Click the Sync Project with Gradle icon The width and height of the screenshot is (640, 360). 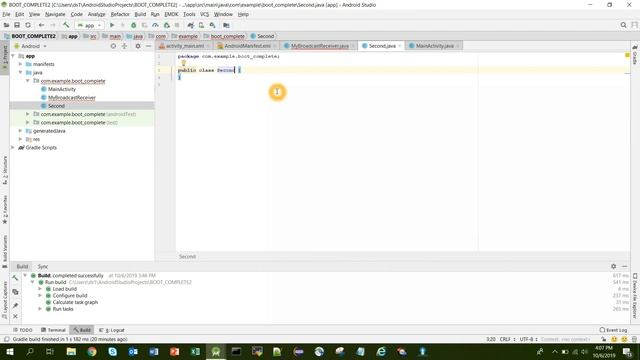point(190,25)
